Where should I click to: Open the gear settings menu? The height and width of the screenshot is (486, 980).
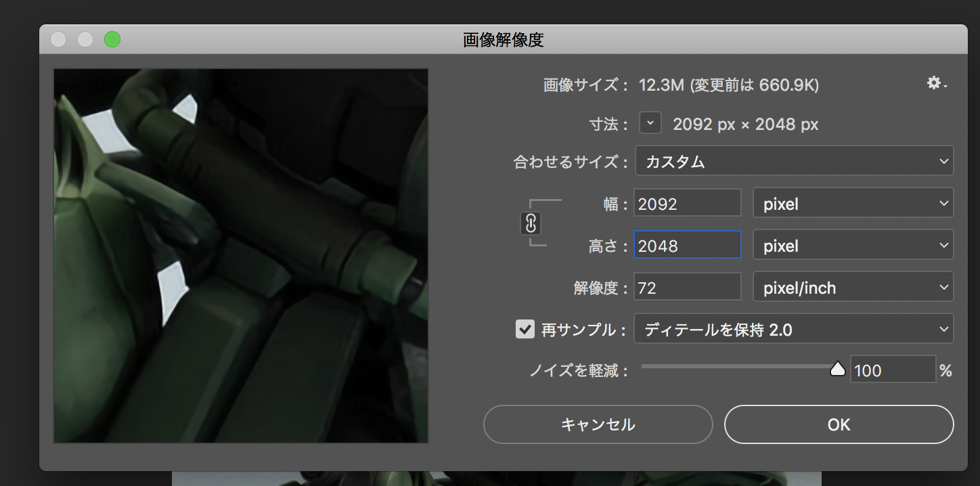pos(936,83)
